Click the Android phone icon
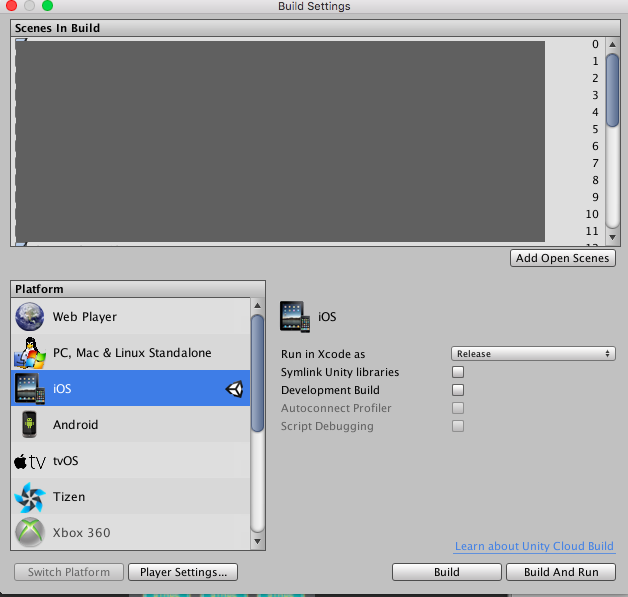 29,424
